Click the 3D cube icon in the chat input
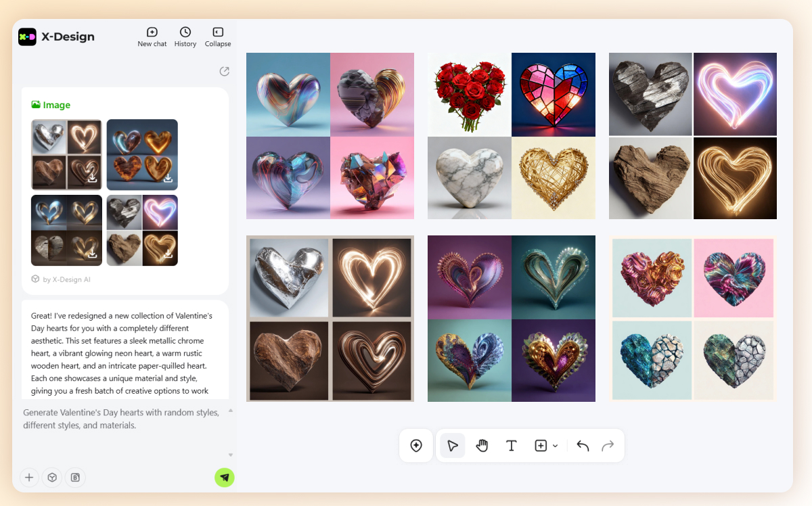This screenshot has width=812, height=506. coord(52,477)
